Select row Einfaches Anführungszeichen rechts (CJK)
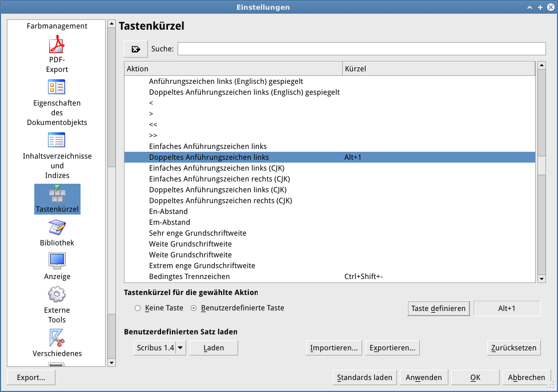The height and width of the screenshot is (392, 558). (330, 179)
